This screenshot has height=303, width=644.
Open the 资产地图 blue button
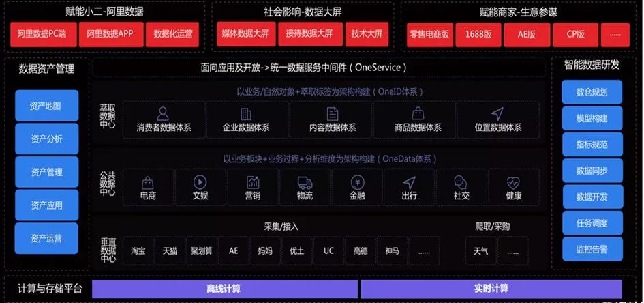click(x=46, y=106)
